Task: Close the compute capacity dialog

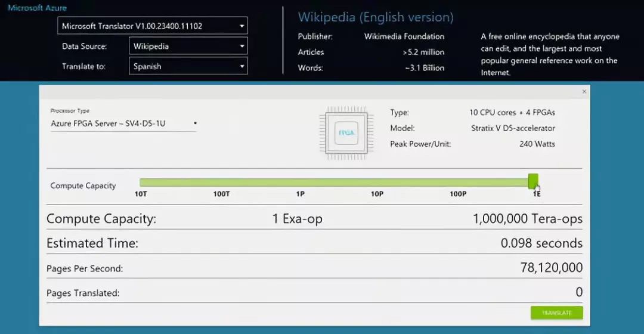Action: [584, 92]
